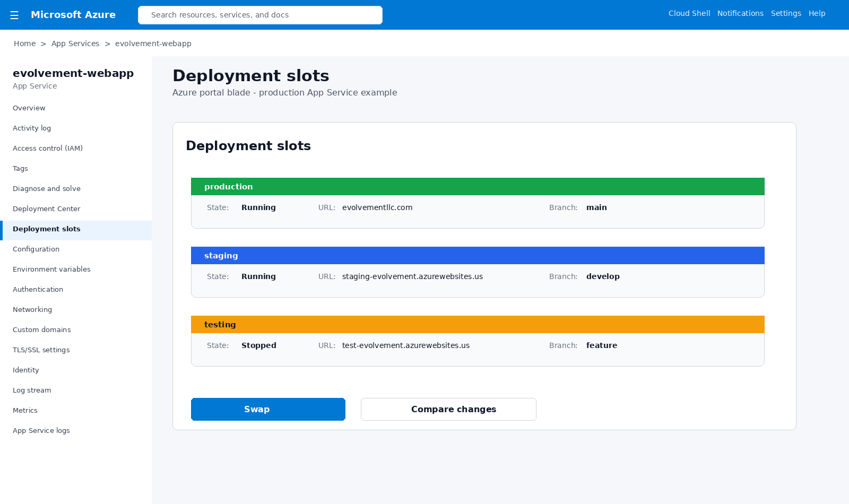Image resolution: width=849 pixels, height=504 pixels.
Task: Open Configuration in sidebar
Action: click(x=76, y=249)
